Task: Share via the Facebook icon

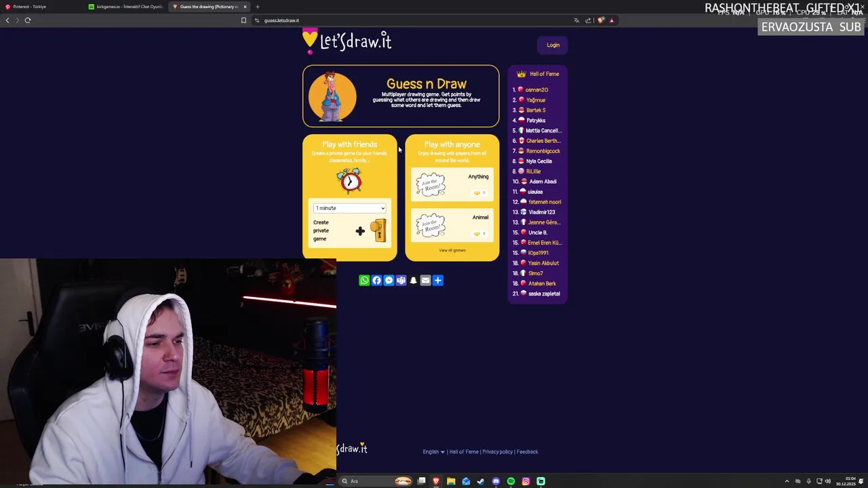Action: (x=376, y=281)
